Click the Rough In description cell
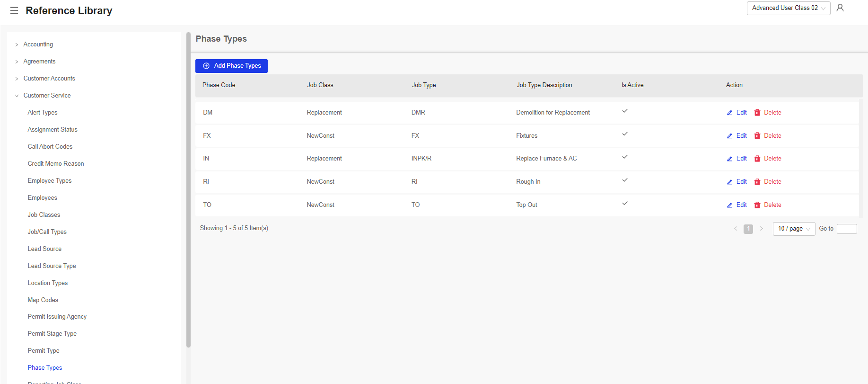Viewport: 868px width, 384px height. 528,182
